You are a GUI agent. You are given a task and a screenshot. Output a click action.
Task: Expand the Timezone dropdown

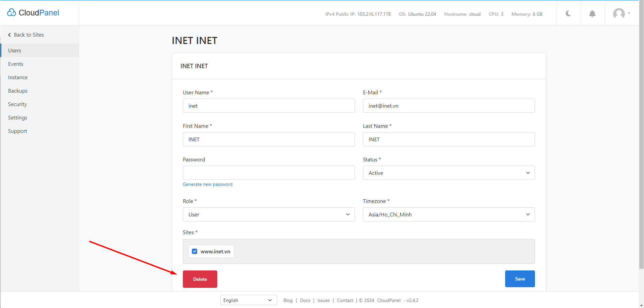[x=449, y=214]
